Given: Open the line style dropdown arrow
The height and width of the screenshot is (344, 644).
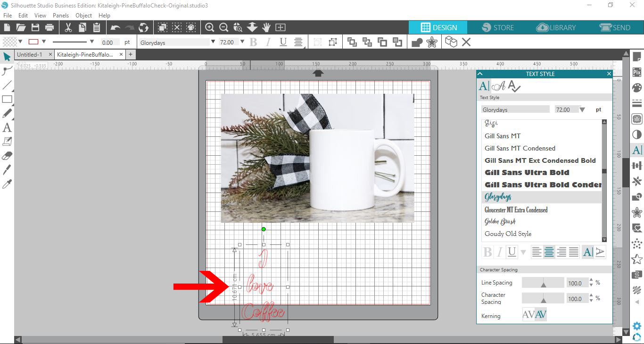Looking at the screenshot, I should tap(91, 42).
